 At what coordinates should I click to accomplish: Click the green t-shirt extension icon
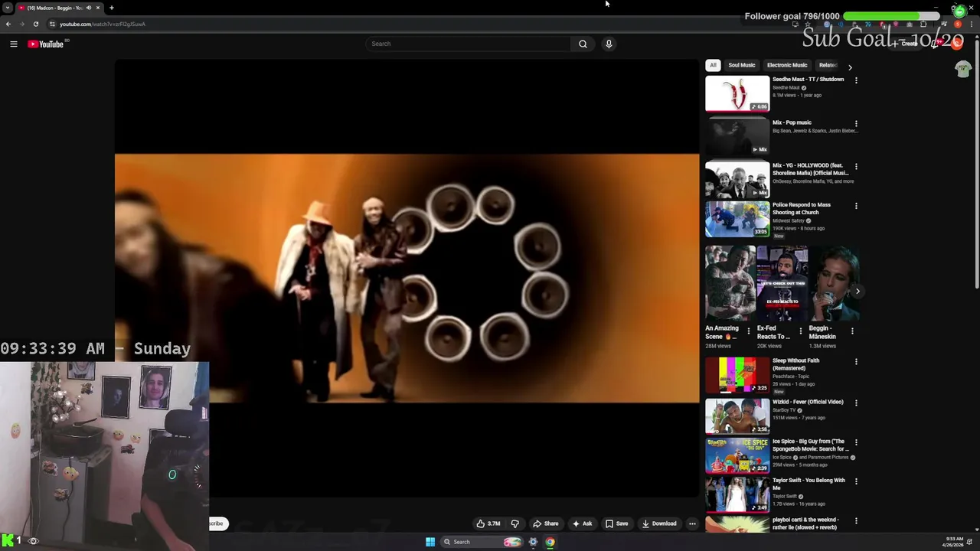[963, 70]
